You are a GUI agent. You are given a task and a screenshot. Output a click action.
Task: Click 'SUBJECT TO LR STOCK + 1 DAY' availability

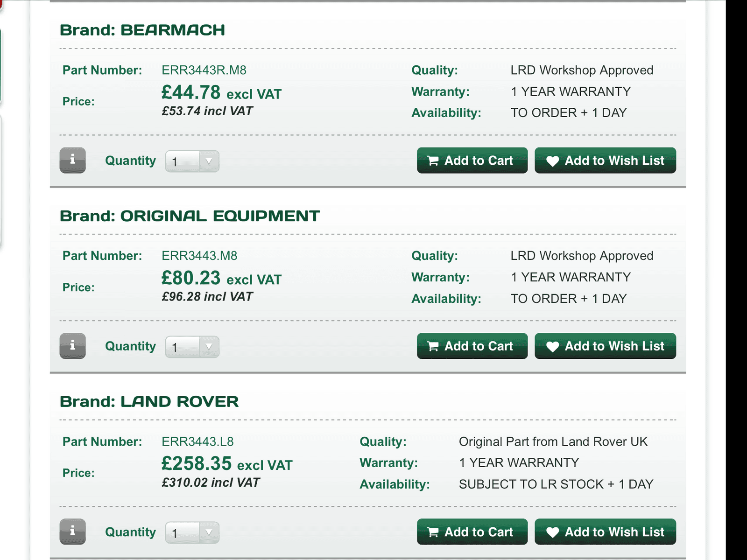pyautogui.click(x=556, y=484)
